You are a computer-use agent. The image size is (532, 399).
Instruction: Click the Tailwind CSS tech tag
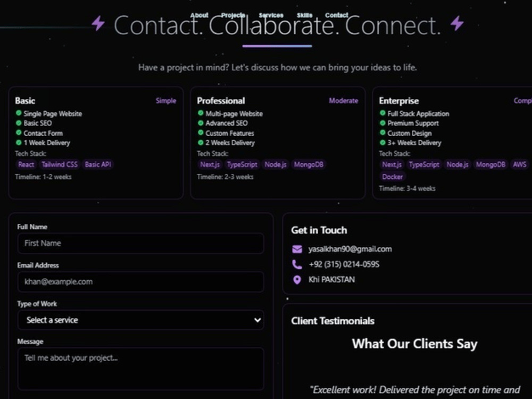(x=60, y=164)
